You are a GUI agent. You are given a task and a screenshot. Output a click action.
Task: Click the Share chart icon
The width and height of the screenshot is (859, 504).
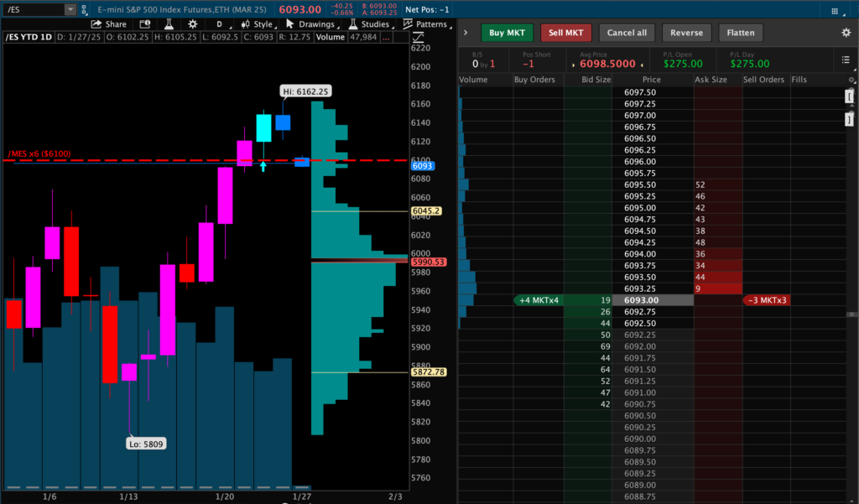pyautogui.click(x=109, y=24)
